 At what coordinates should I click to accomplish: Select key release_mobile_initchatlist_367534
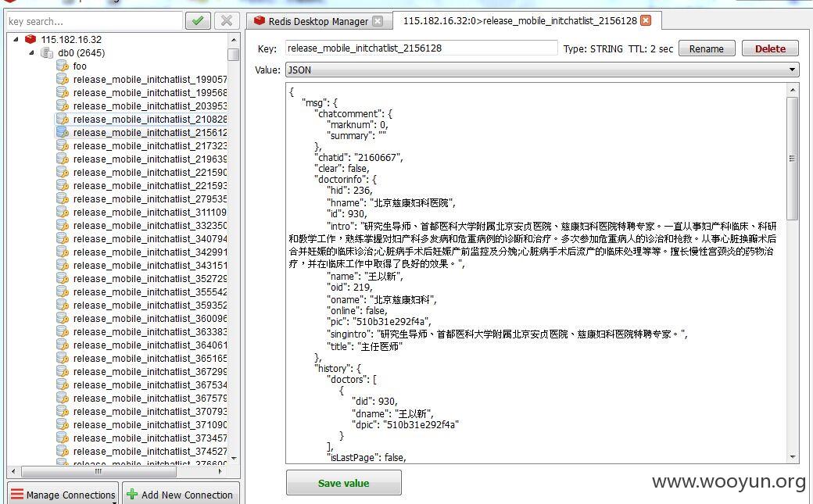150,385
